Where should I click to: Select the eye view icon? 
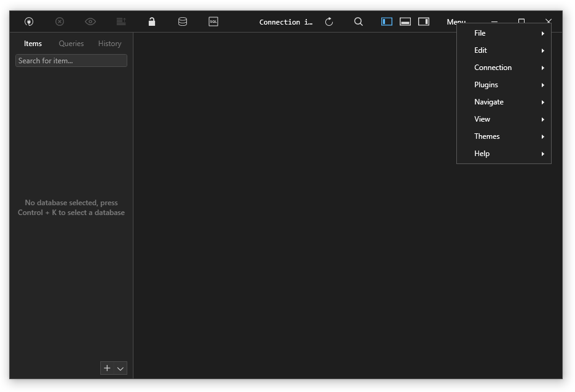[x=90, y=22]
